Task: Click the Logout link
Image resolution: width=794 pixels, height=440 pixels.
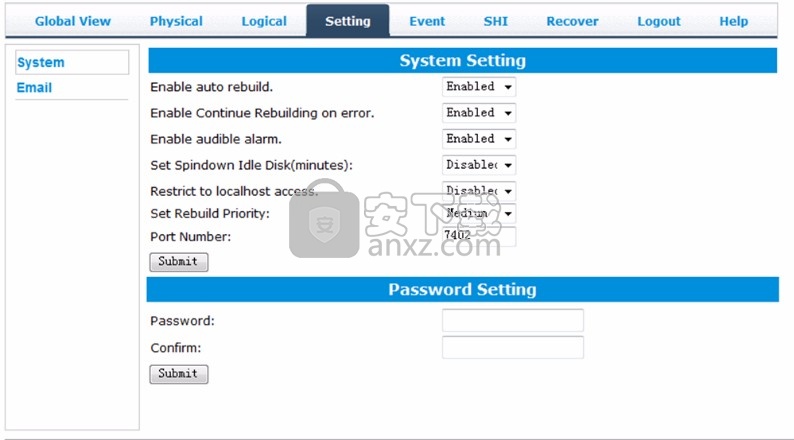Action: [659, 21]
